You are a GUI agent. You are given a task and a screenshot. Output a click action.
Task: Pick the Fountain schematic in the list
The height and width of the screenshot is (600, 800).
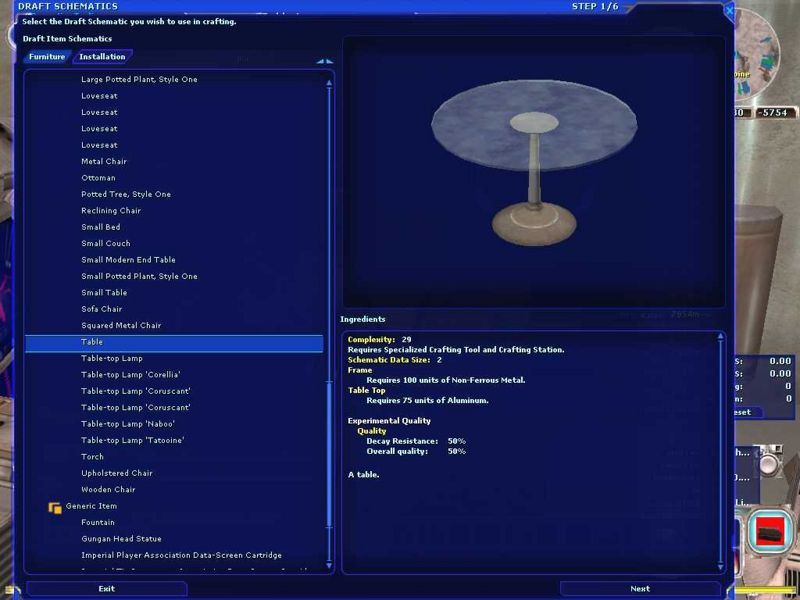pos(98,522)
